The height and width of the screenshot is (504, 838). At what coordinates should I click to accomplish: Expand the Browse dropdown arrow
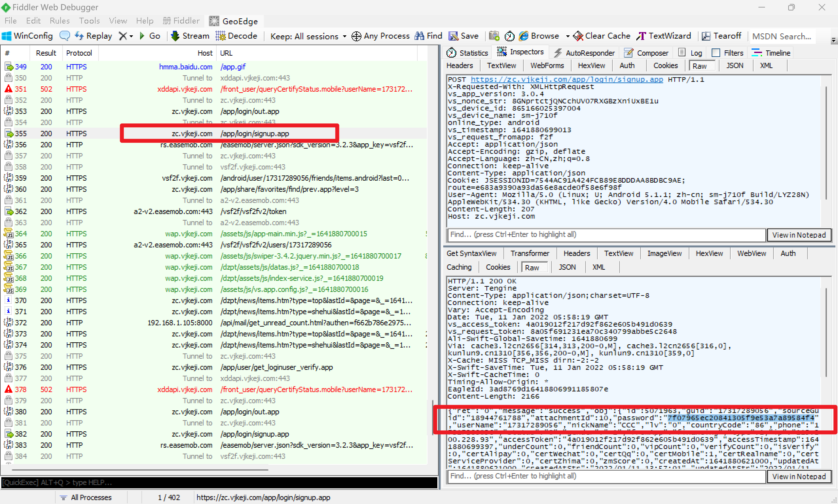568,36
